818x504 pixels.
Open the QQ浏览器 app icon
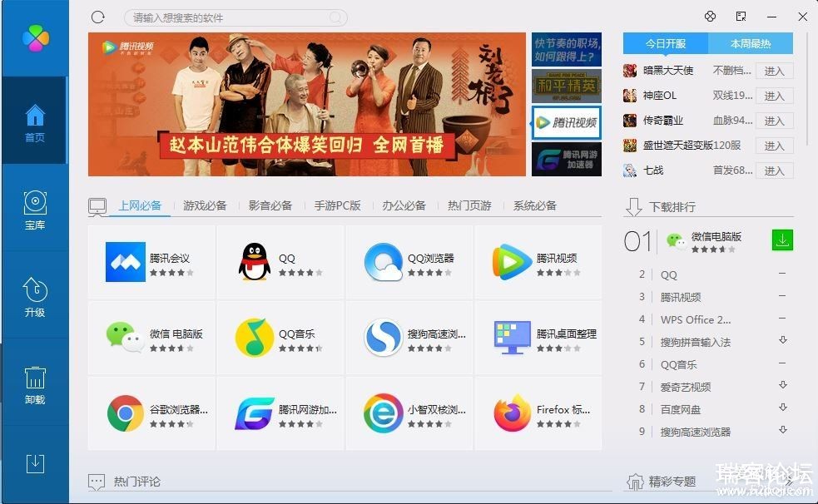tap(384, 262)
